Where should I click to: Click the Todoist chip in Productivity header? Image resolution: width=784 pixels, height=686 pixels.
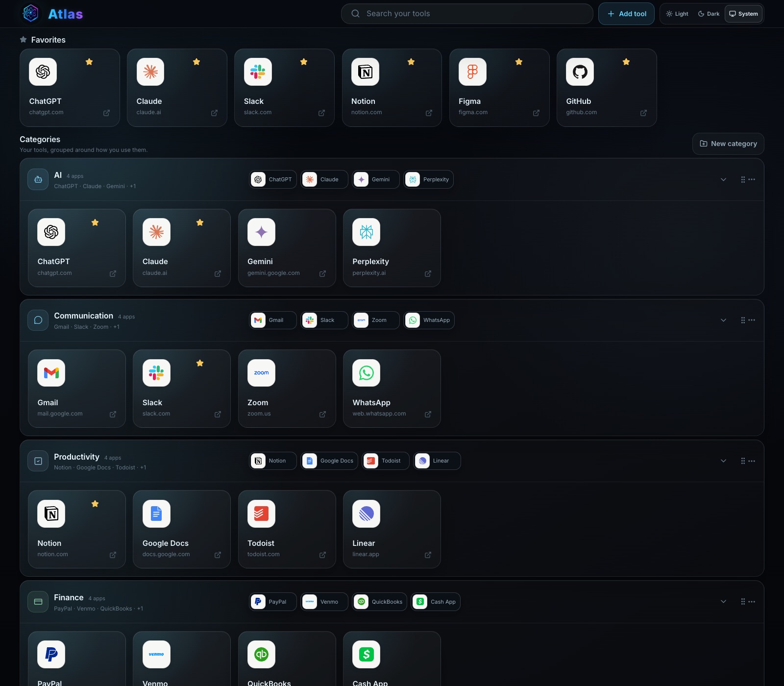pos(386,461)
